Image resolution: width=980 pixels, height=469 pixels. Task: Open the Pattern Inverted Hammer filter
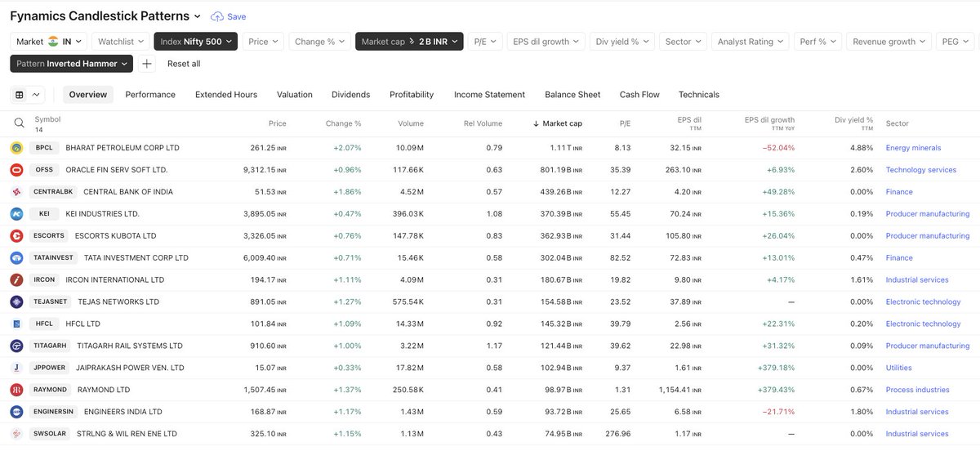click(x=72, y=64)
